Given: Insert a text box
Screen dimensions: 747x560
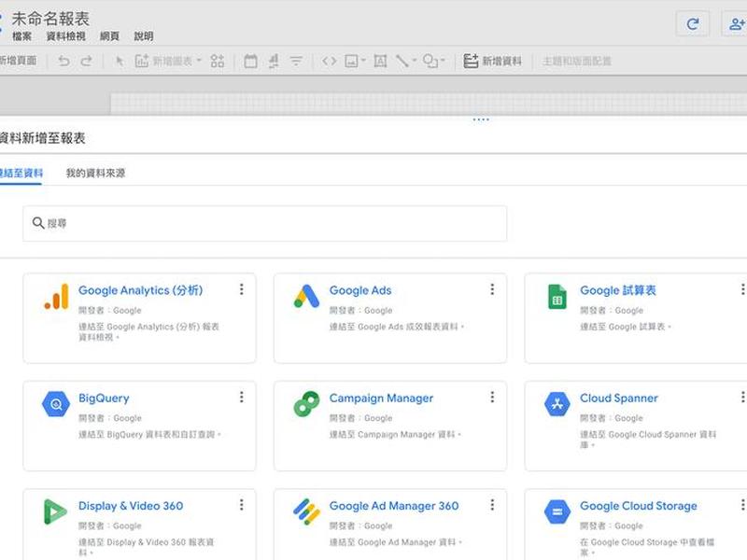Looking at the screenshot, I should [380, 61].
